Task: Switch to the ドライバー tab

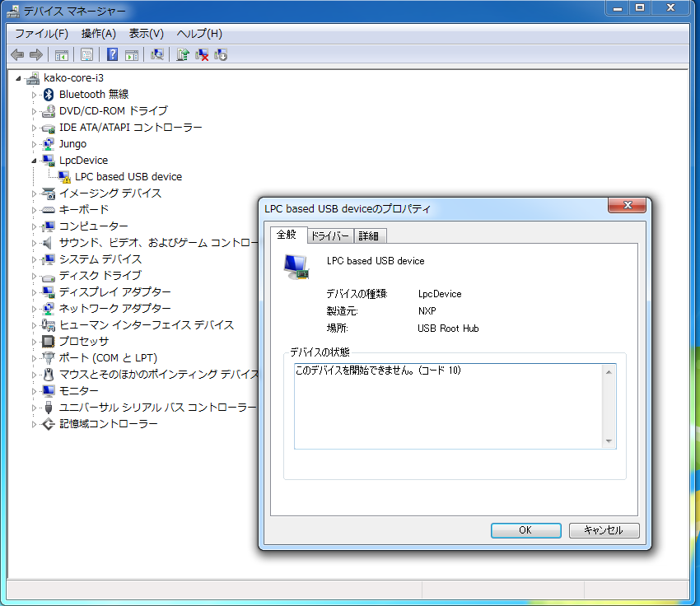Action: (x=330, y=235)
